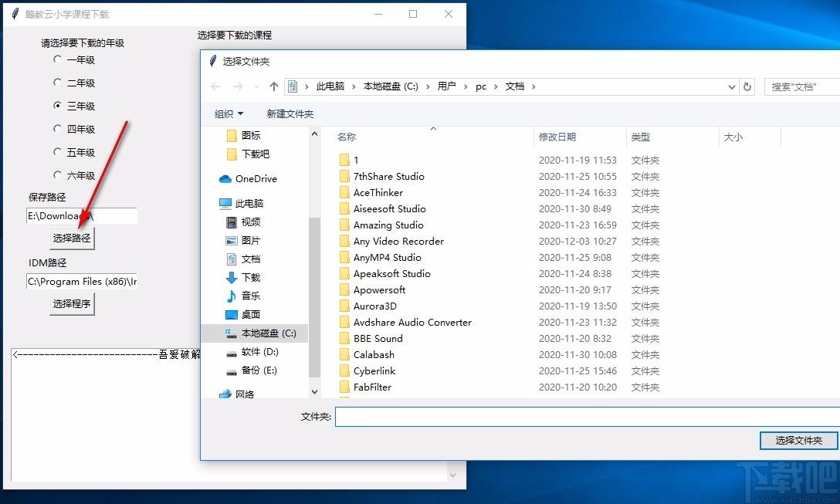
Task: Open the 组织 dropdown menu
Action: [x=229, y=113]
